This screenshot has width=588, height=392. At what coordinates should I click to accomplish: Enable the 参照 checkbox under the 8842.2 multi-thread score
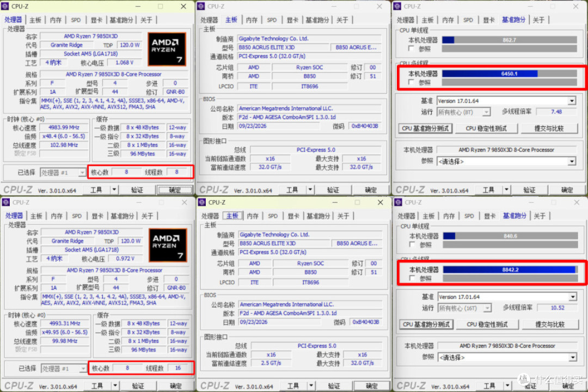coord(412,278)
